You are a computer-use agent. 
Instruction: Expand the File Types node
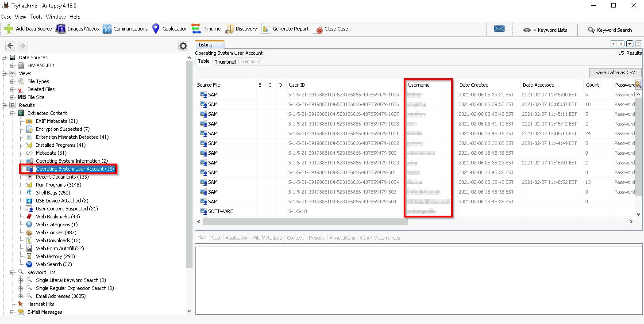[13, 81]
